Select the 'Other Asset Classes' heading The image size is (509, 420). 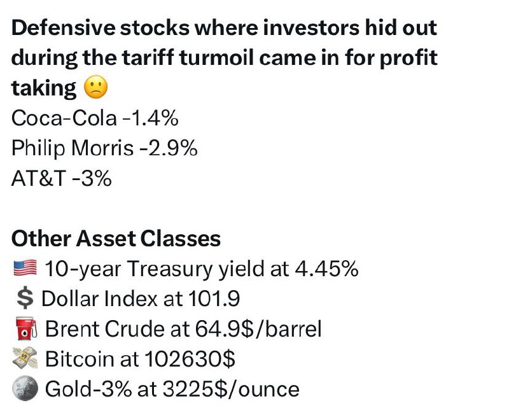[116, 239]
